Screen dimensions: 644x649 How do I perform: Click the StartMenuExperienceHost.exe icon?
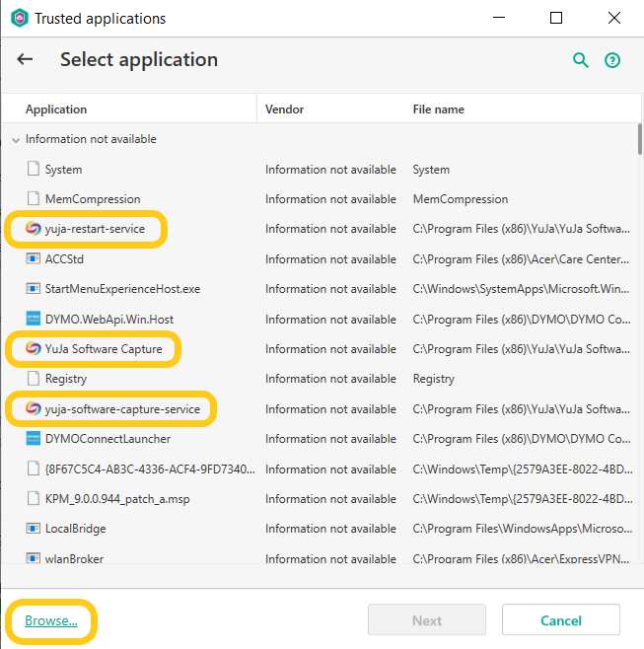click(x=34, y=288)
